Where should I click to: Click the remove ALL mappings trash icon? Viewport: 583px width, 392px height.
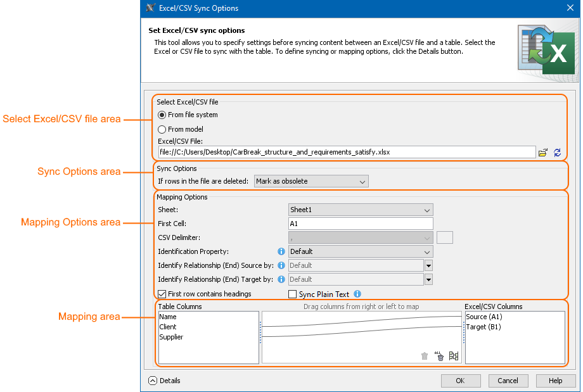[439, 356]
